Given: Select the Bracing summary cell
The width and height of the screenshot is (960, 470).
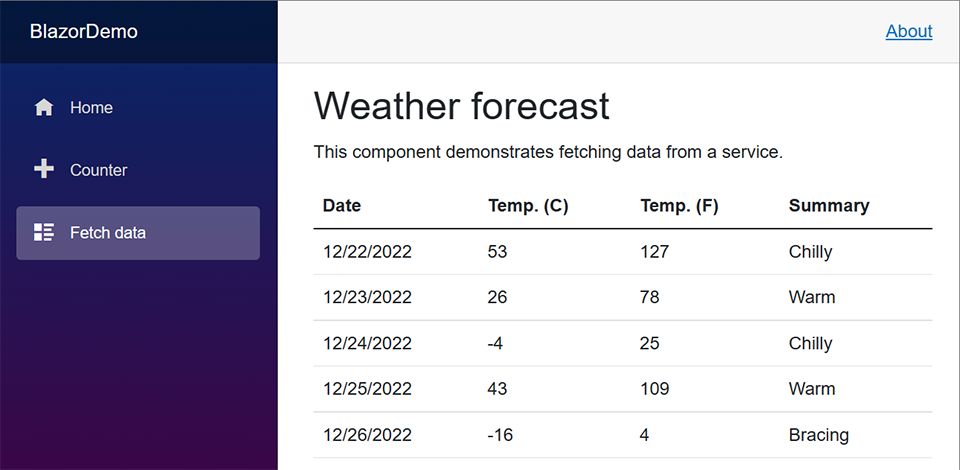Looking at the screenshot, I should point(818,435).
